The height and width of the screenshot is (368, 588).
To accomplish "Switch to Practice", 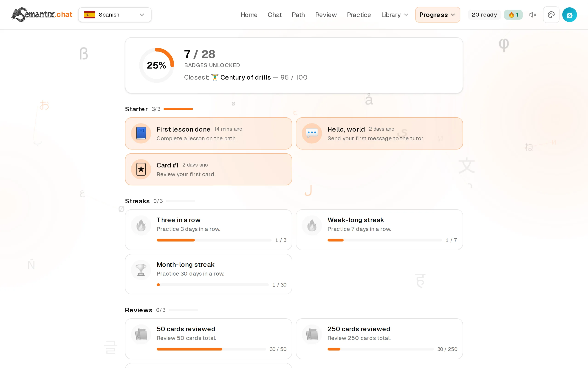I will [x=359, y=15].
